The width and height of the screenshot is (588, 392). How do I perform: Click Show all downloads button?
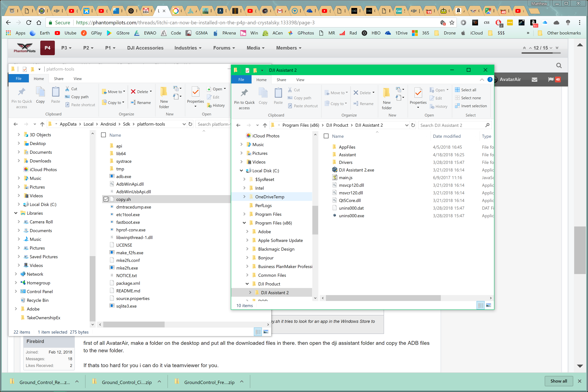558,381
